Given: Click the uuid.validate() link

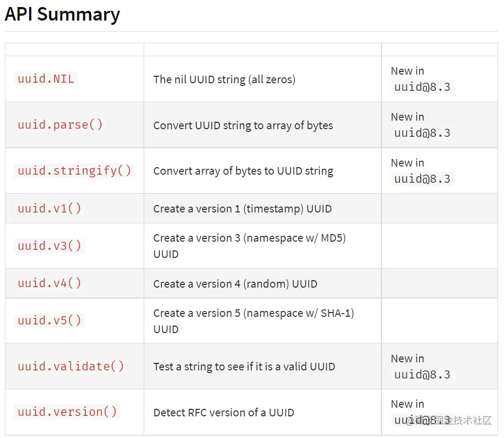Looking at the screenshot, I should click(x=71, y=366).
